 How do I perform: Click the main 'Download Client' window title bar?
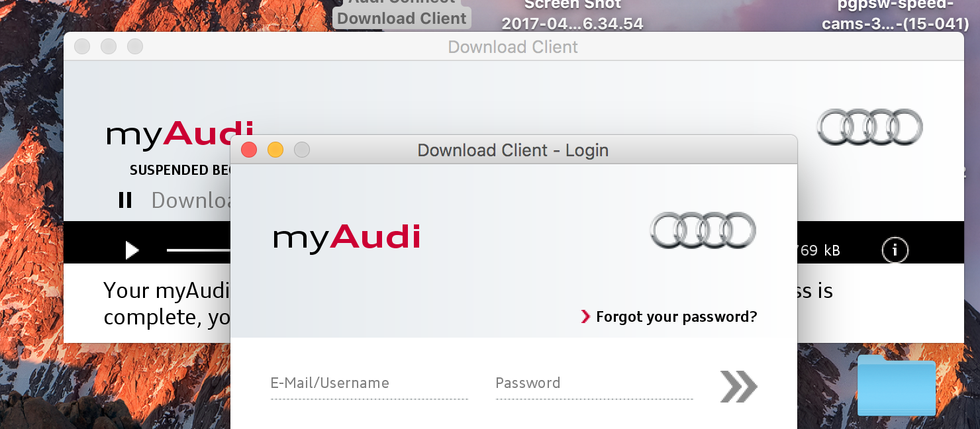513,47
